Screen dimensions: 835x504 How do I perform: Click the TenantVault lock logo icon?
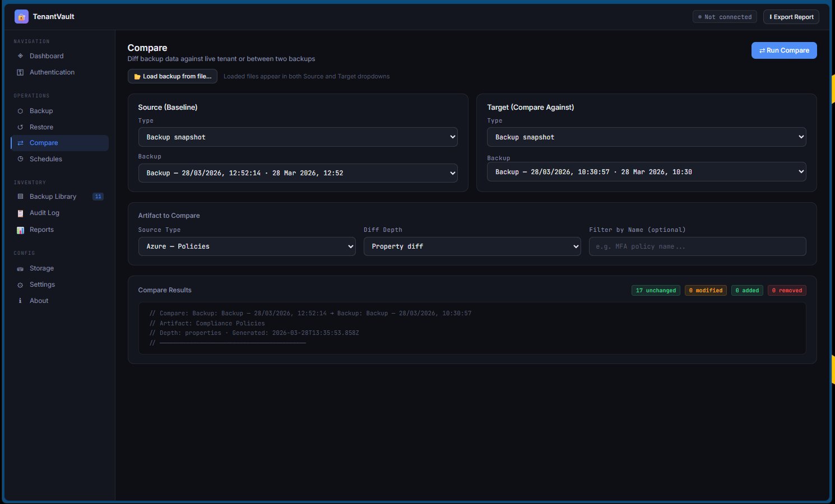click(x=21, y=17)
